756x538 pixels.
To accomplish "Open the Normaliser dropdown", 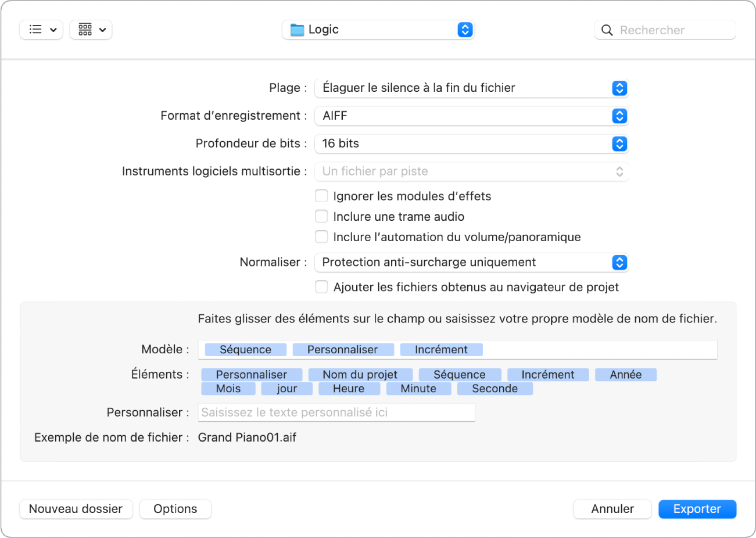I will coord(619,262).
